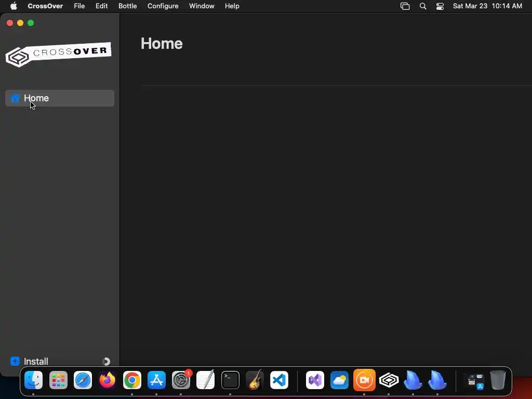Open the Trash in the Dock
Viewport: 532px width, 399px height.
(498, 380)
